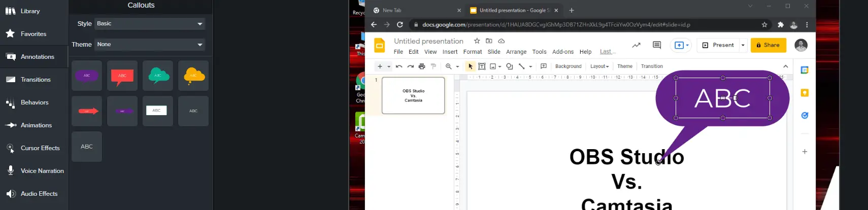Check cloud document status icon
The image size is (868, 210).
tap(502, 41)
